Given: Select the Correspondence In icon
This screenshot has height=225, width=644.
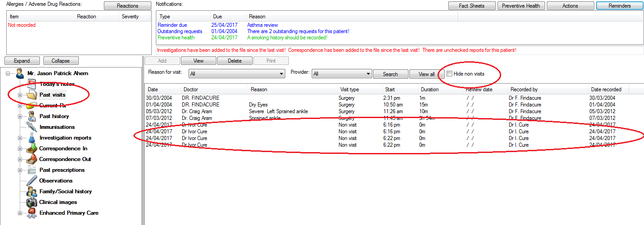Looking at the screenshot, I should 31,149.
